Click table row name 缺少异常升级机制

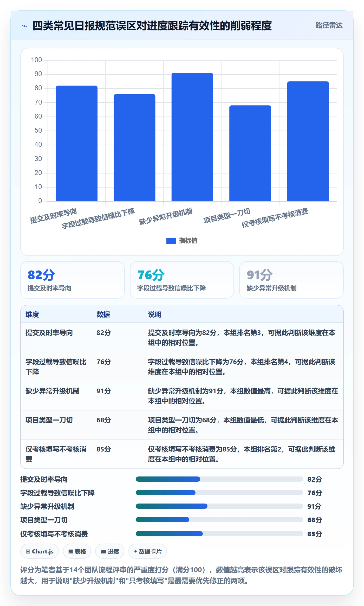pyautogui.click(x=53, y=391)
